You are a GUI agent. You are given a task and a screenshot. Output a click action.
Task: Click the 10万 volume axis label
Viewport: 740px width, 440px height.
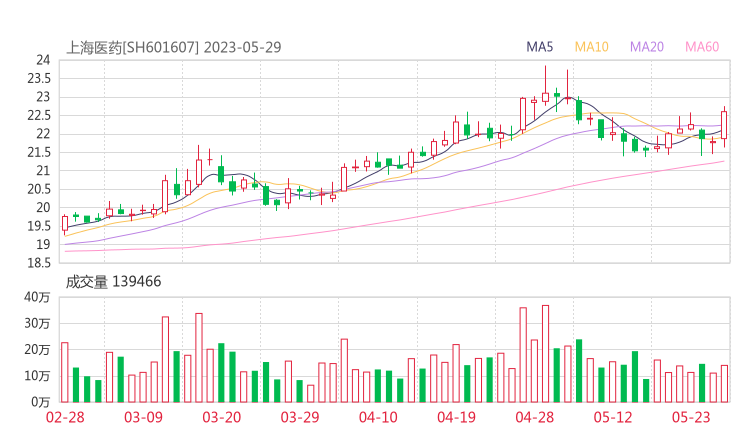coord(37,376)
